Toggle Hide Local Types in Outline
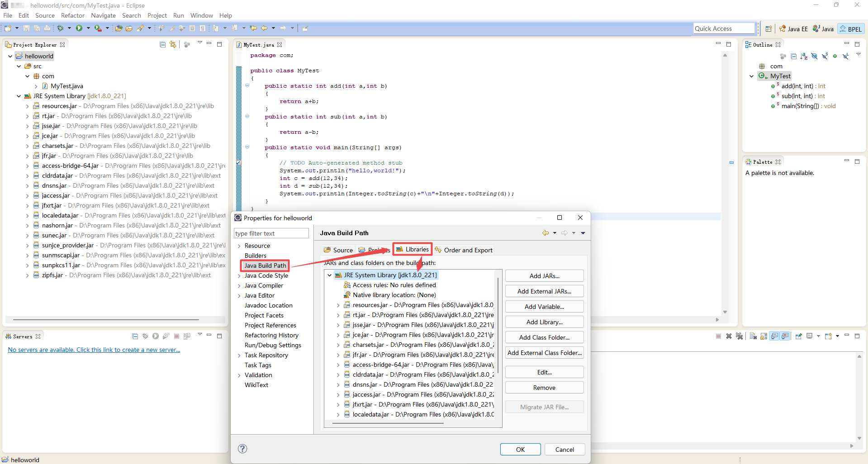The image size is (868, 464). [x=845, y=56]
